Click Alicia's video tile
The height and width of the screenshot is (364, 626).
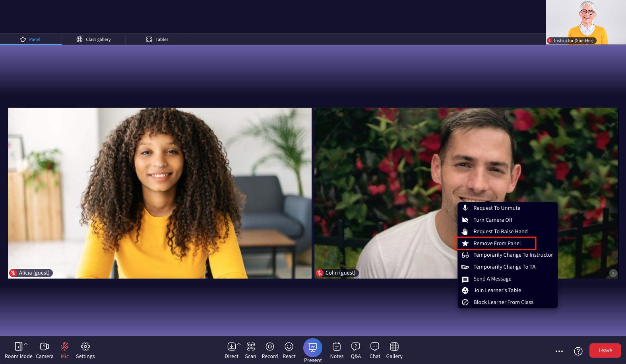(160, 193)
